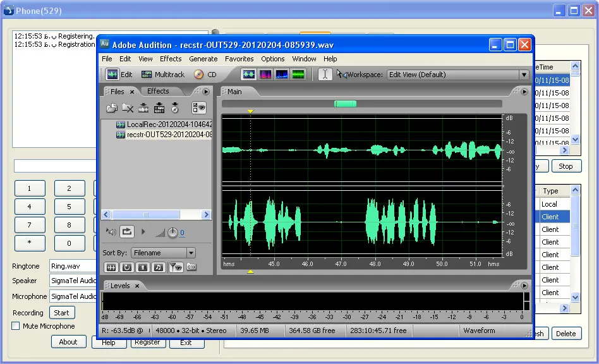
Task: Click Full Paths C:\ folder icon
Action: 191,267
